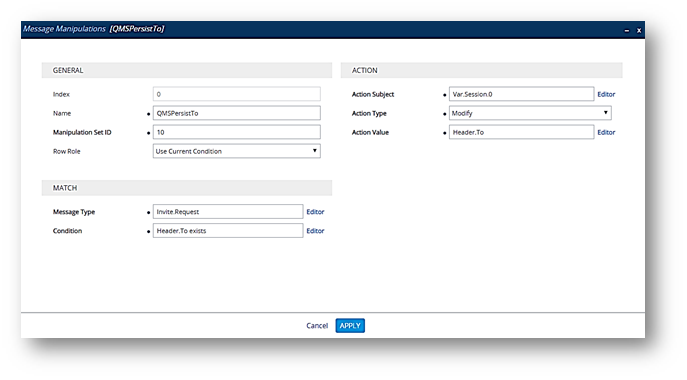The image size is (687, 380).
Task: Click the Action Type Modify combo box
Action: [530, 113]
